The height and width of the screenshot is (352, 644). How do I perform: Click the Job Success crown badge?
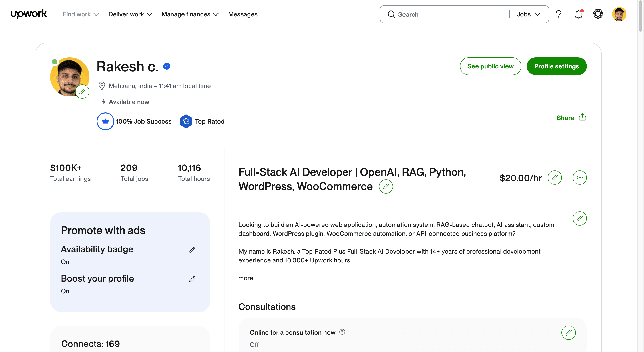click(105, 121)
